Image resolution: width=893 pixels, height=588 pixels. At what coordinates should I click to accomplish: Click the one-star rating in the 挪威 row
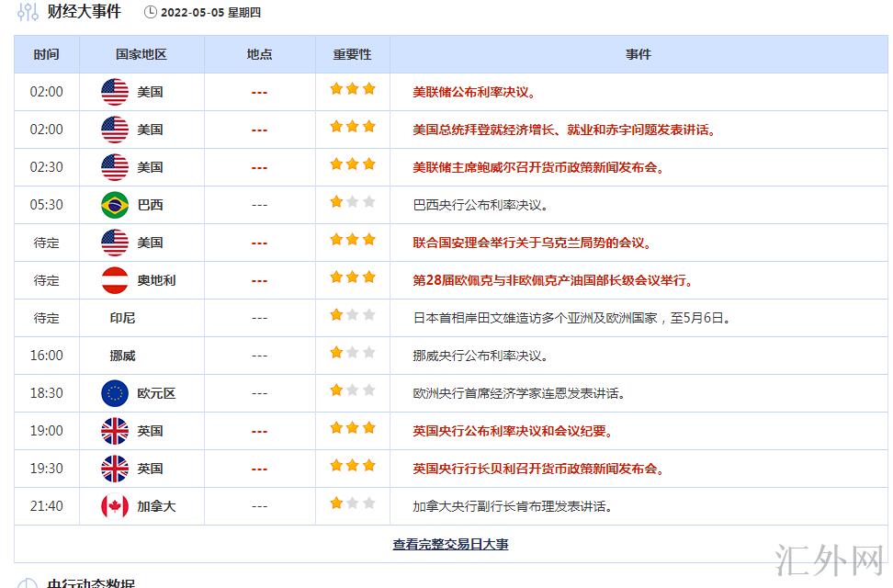click(x=353, y=353)
